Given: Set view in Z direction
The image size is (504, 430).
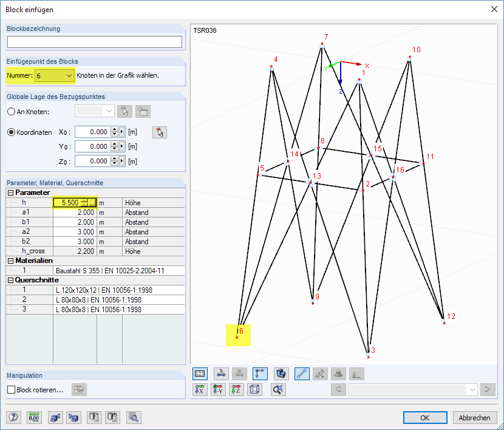Looking at the screenshot, I should point(237,390).
